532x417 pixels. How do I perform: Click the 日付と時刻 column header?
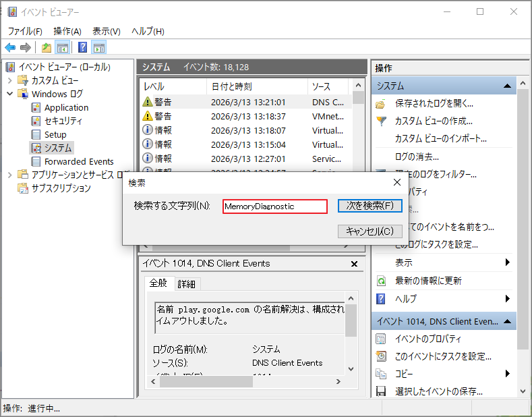257,86
